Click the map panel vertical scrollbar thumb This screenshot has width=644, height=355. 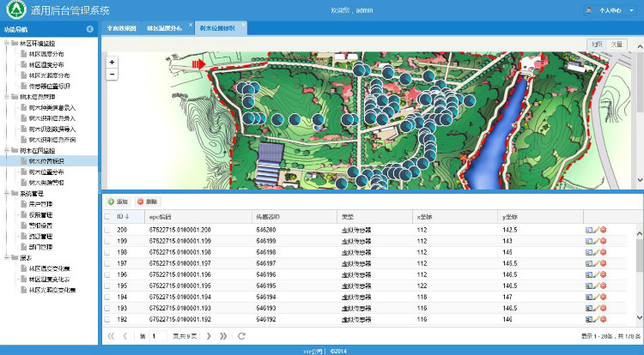coord(640,82)
